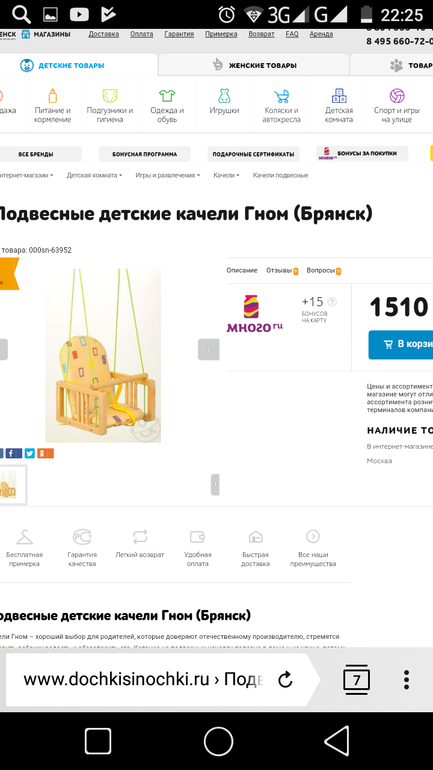The width and height of the screenshot is (433, 770).
Task: Open the Подгузники и гигиена diaper icon
Action: coord(110,95)
